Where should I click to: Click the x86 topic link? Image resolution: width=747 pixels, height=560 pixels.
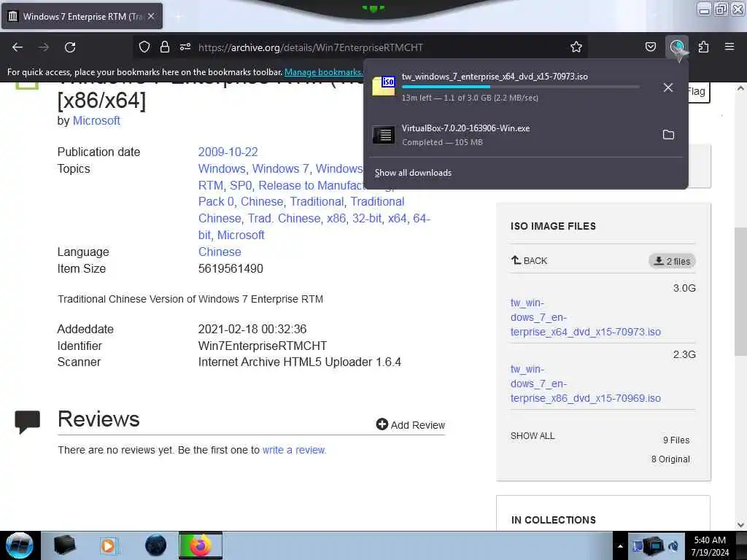pos(336,218)
